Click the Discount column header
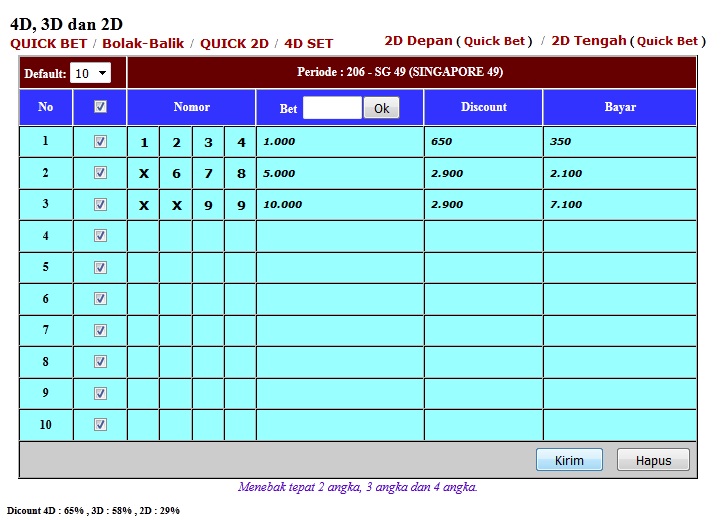 click(484, 107)
